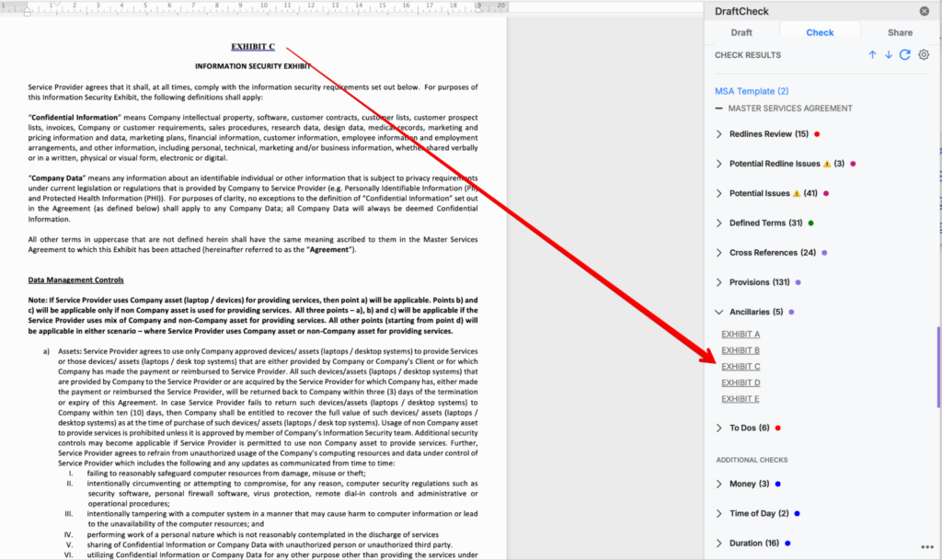This screenshot has width=942, height=560.
Task: Click the warning icon beside Potential Issues
Action: 797,194
